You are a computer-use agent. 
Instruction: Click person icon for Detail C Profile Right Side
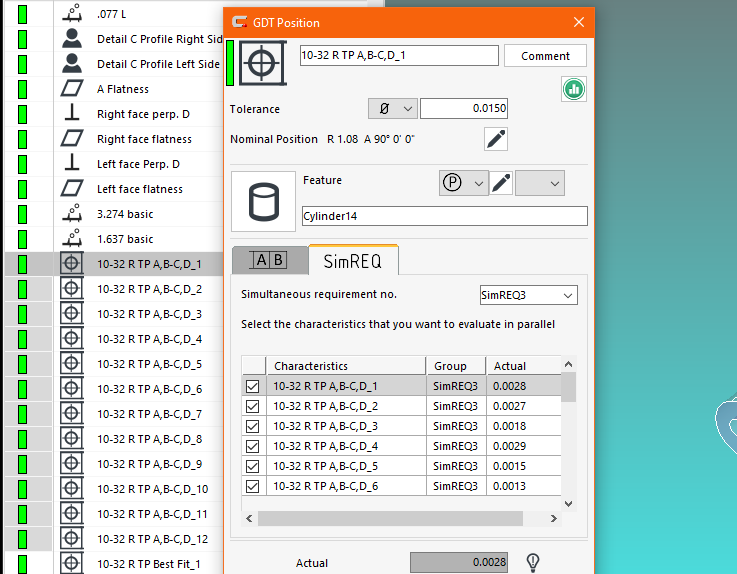(71, 39)
